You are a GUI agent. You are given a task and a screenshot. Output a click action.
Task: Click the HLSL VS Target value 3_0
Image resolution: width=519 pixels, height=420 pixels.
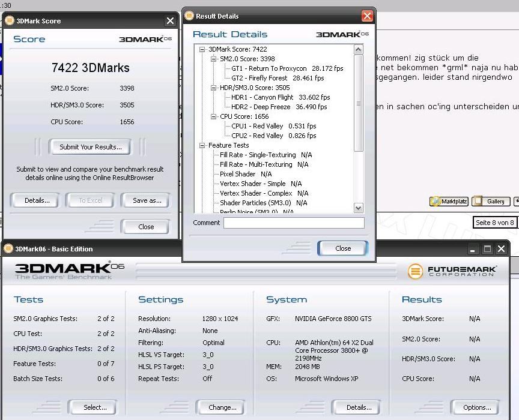coord(208,355)
